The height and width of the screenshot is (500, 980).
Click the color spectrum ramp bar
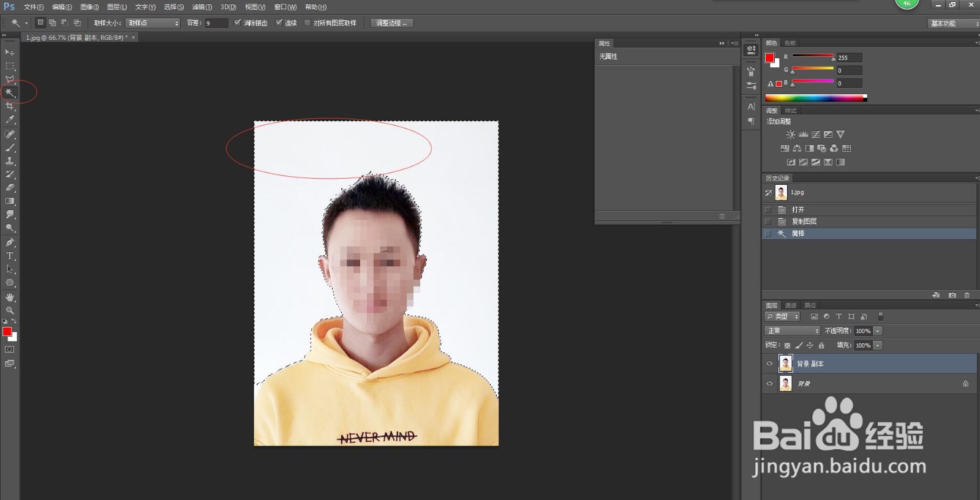816,97
